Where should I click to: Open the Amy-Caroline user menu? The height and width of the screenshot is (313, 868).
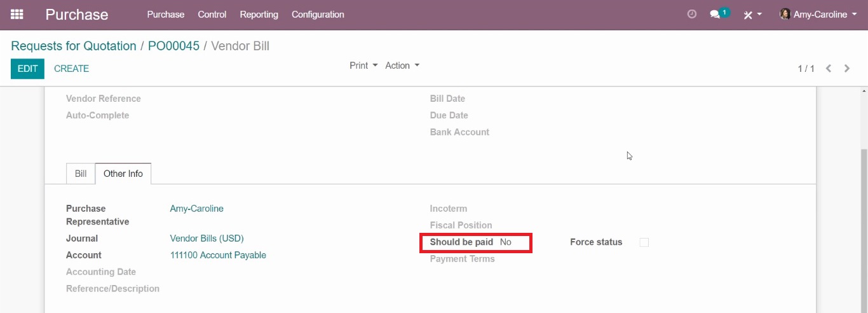[x=818, y=14]
